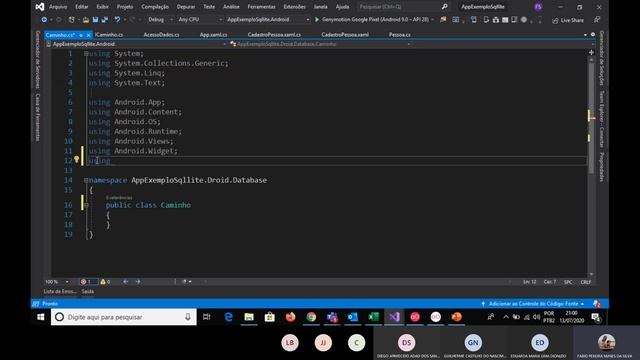Switch to the ICaminho.cs tab
Image resolution: width=640 pixels, height=360 pixels.
pos(109,35)
